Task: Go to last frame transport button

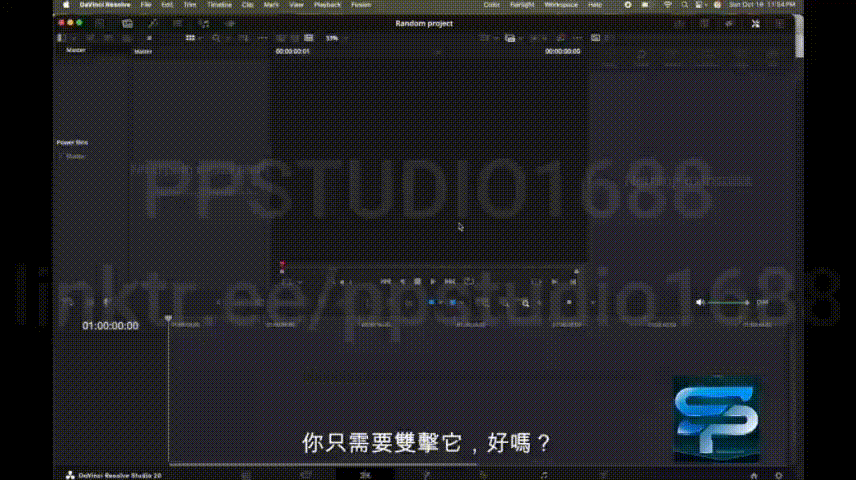Action: tap(450, 282)
